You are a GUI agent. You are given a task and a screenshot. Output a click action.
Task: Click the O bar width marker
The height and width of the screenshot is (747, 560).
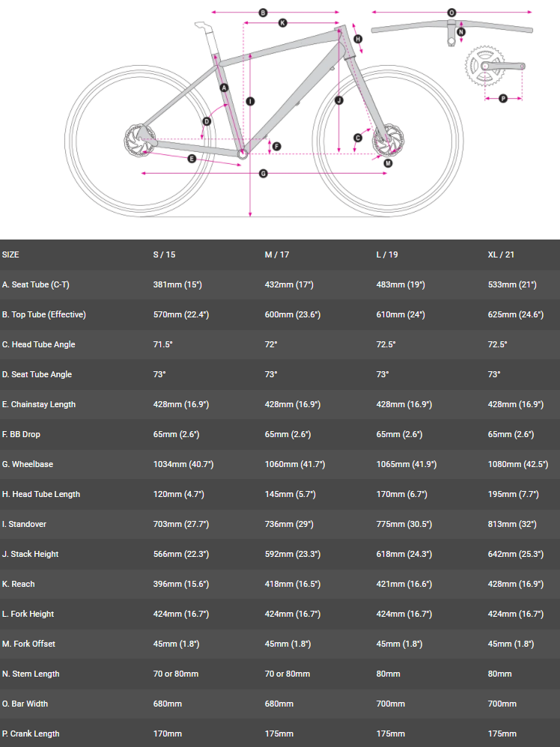[451, 13]
